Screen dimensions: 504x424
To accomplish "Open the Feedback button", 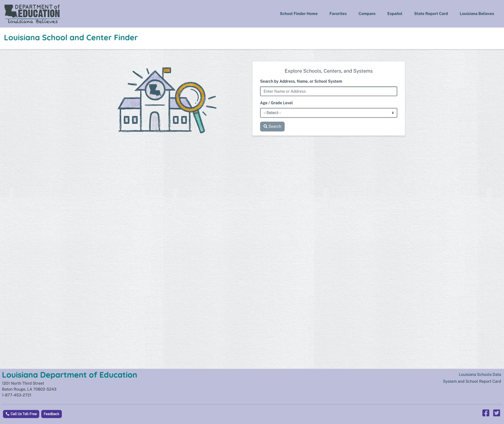I will 51,414.
